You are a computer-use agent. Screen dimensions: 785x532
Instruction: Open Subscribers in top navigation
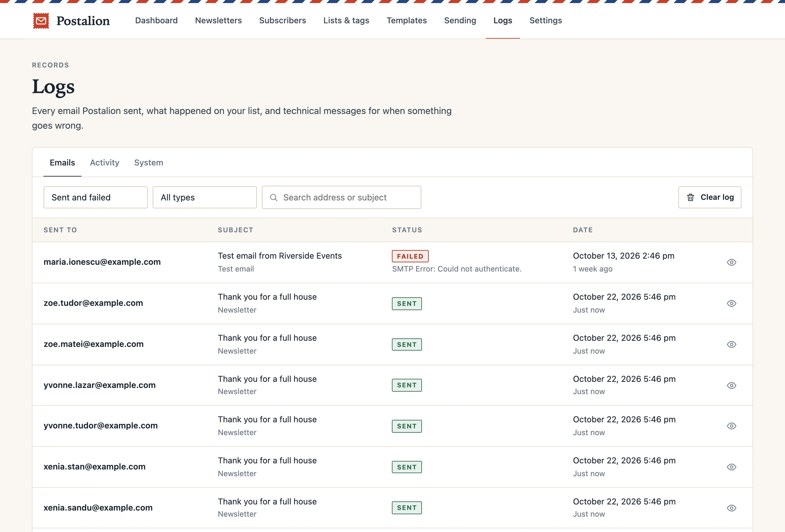(x=282, y=21)
